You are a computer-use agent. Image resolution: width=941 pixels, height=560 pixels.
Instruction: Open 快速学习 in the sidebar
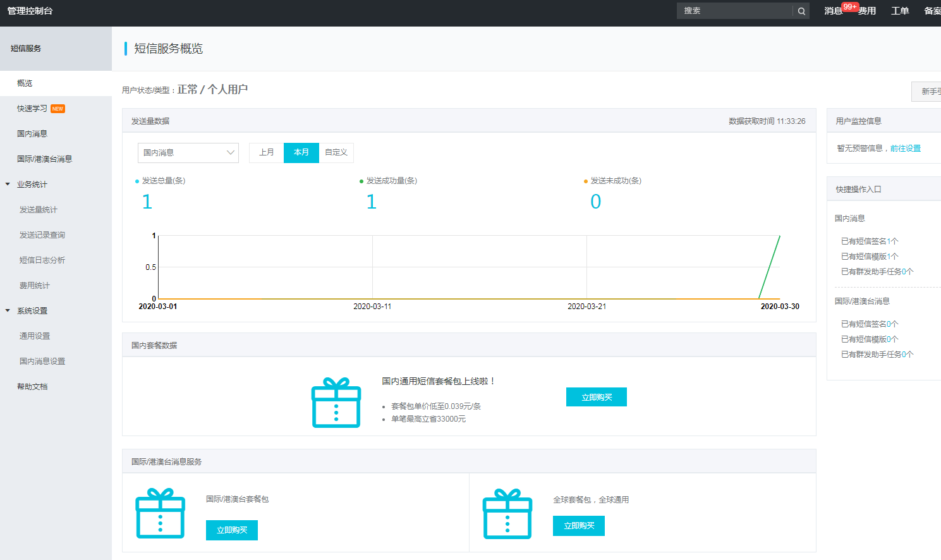(x=32, y=109)
